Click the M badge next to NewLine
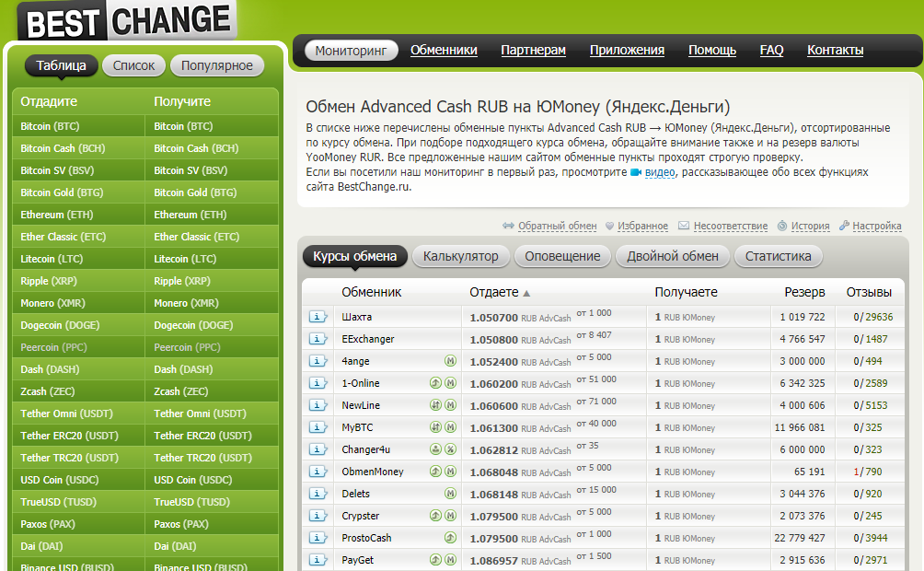 pyautogui.click(x=450, y=405)
